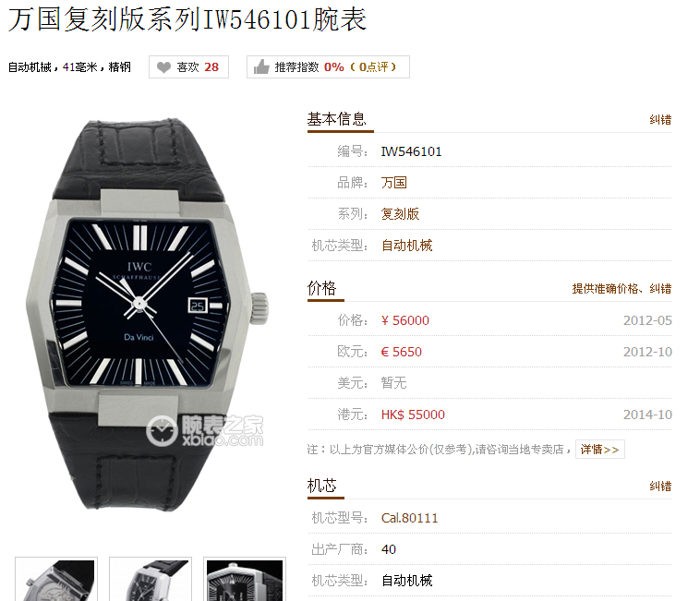
Task: Select the second watch thumbnail
Action: [151, 579]
